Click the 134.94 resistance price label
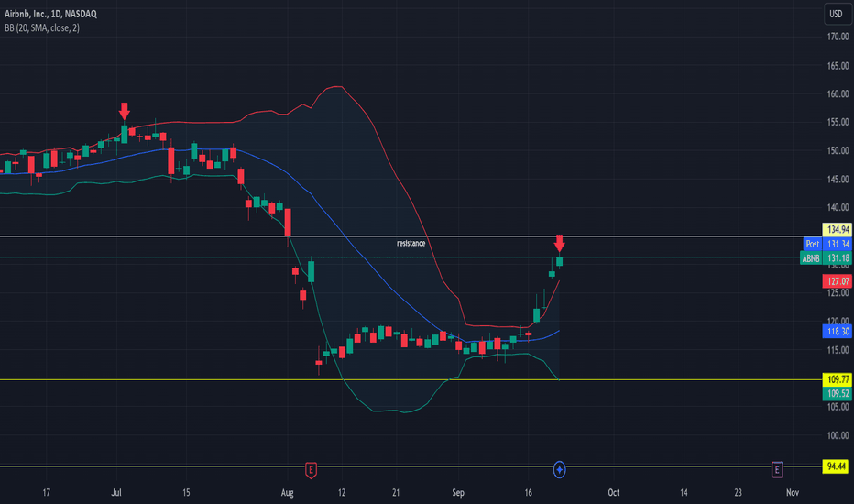This screenshot has width=854, height=504. pos(838,229)
